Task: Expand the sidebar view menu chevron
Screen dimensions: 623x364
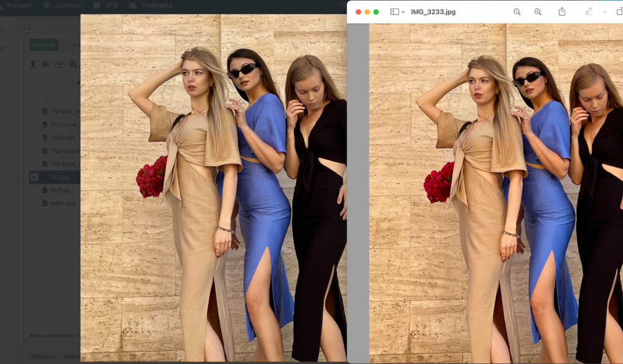Action: 403,12
